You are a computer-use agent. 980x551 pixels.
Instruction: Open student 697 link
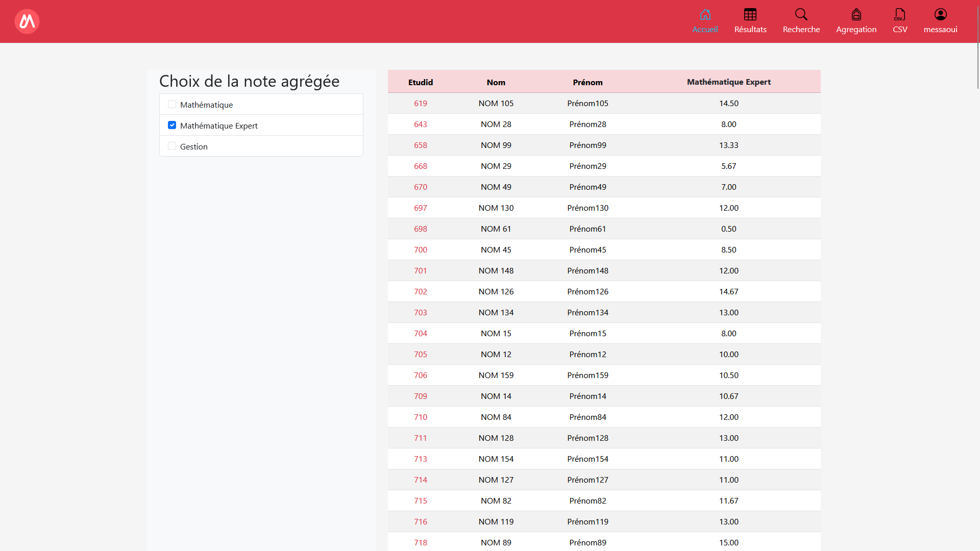click(421, 208)
